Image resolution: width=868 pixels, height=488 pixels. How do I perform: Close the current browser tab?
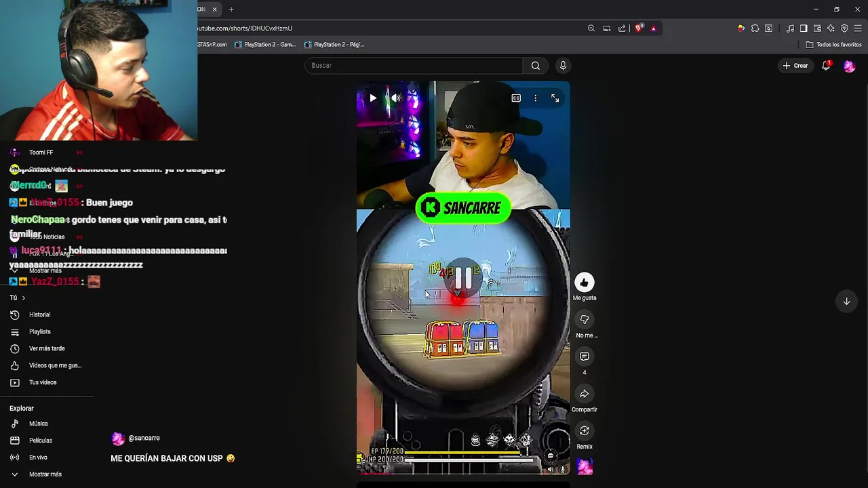[x=214, y=9]
